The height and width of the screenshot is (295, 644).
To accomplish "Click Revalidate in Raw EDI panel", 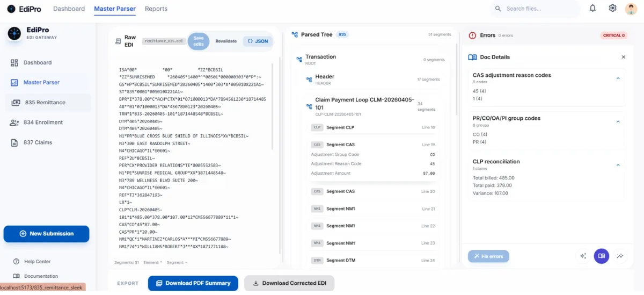I will (226, 41).
